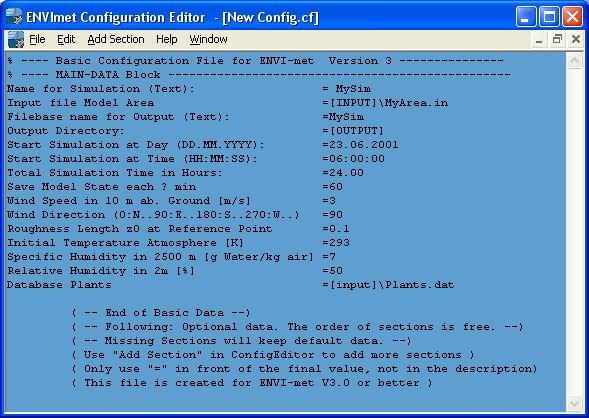The height and width of the screenshot is (418, 589).
Task: Open the File menu
Action: (x=37, y=39)
